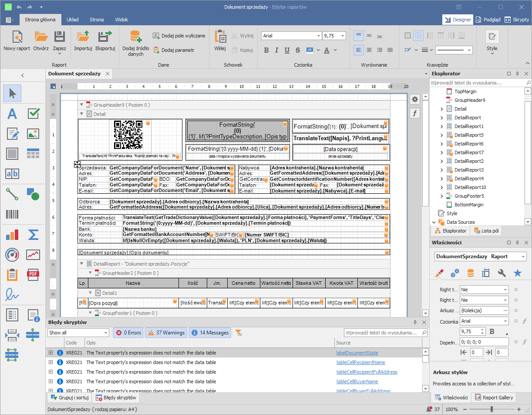Screen dimensions: 532x415
Task: Choose the Rich Text control tool
Action: pos(12,134)
